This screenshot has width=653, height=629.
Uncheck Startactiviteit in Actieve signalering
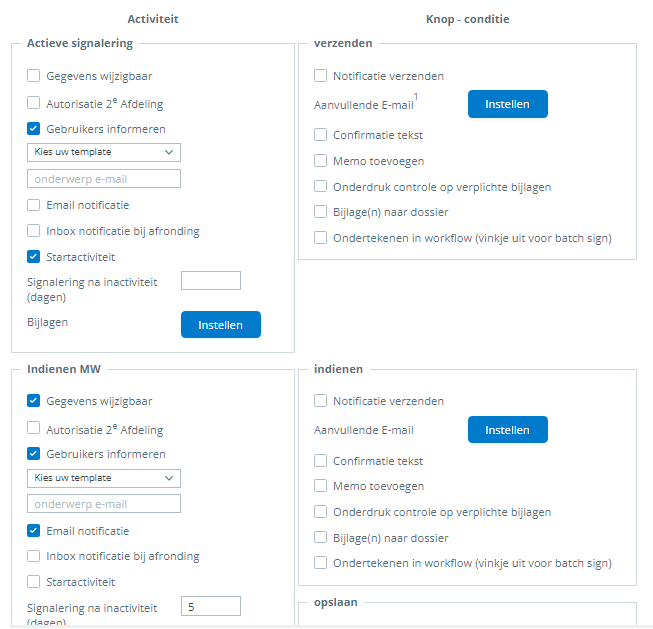point(34,257)
